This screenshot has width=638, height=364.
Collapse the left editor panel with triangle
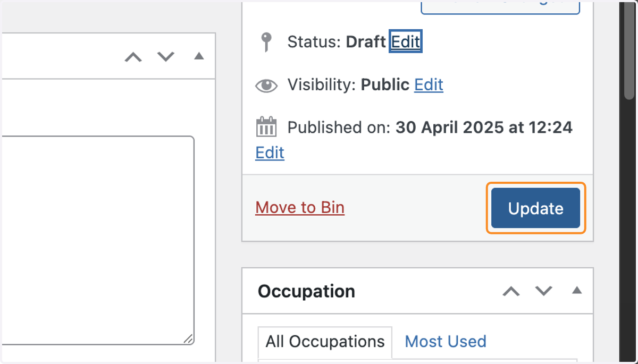(x=199, y=56)
